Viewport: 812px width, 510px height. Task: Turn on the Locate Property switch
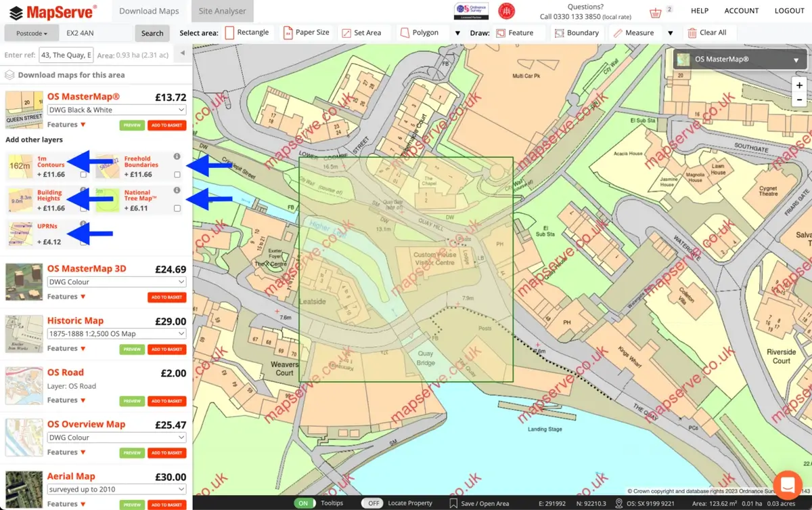point(372,503)
